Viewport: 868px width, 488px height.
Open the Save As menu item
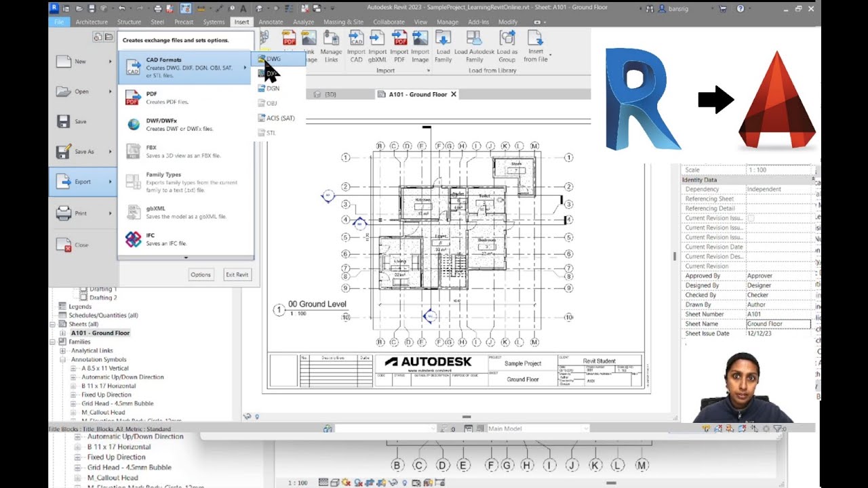[83, 152]
